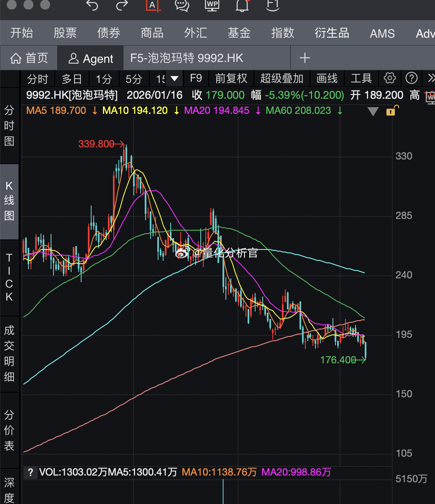
Task: Click the undo arrow in title bar
Action: tap(92, 5)
